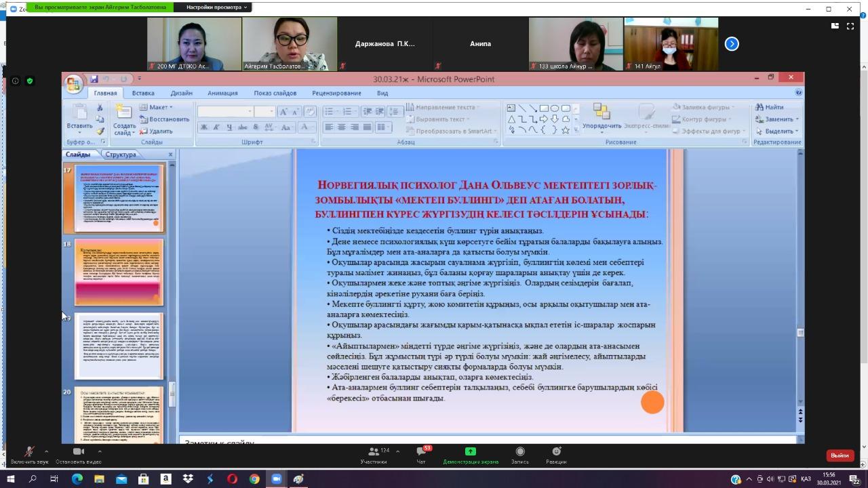The height and width of the screenshot is (488, 868).
Task: Click the Реакции reactions icon
Action: coord(556,454)
